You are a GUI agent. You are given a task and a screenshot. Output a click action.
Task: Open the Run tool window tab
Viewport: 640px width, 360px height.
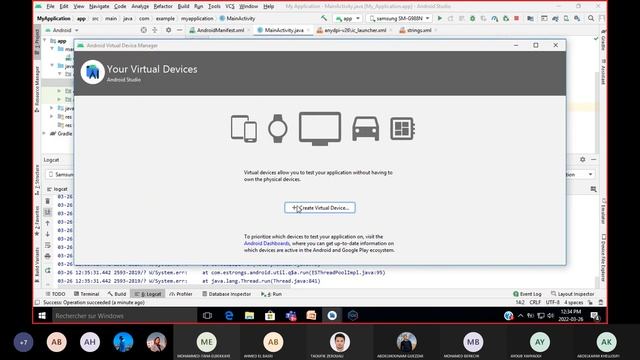[271, 294]
